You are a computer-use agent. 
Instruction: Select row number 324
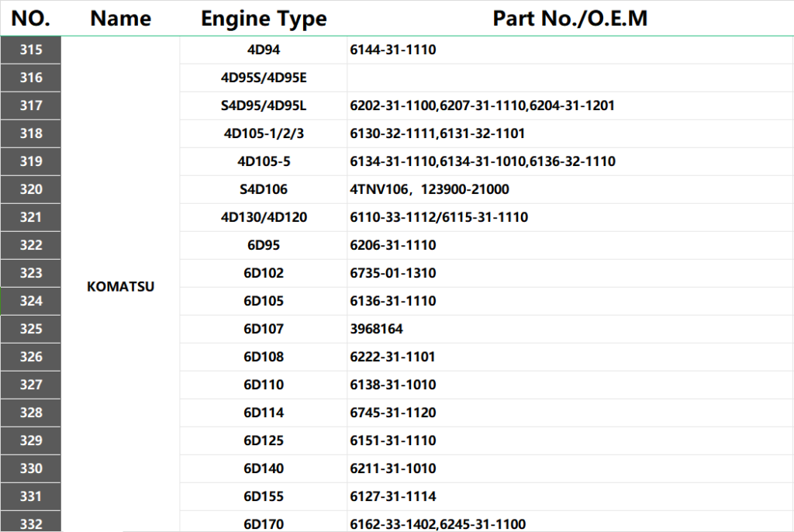point(31,301)
